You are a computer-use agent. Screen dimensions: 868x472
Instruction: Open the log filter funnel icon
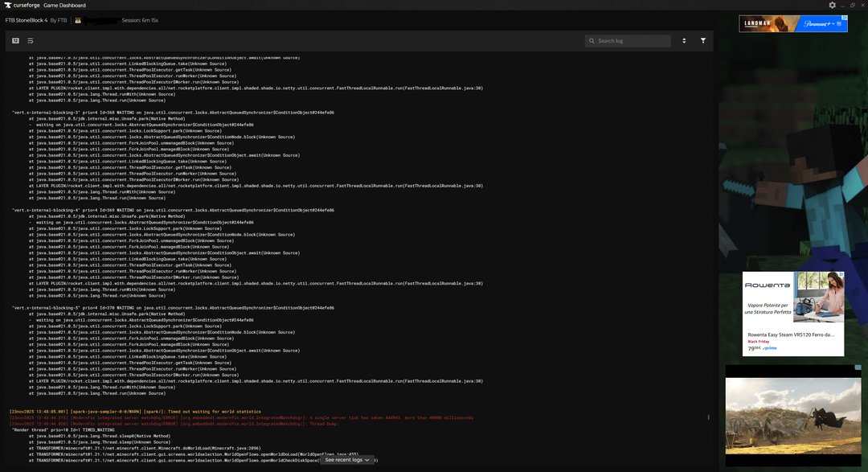703,40
